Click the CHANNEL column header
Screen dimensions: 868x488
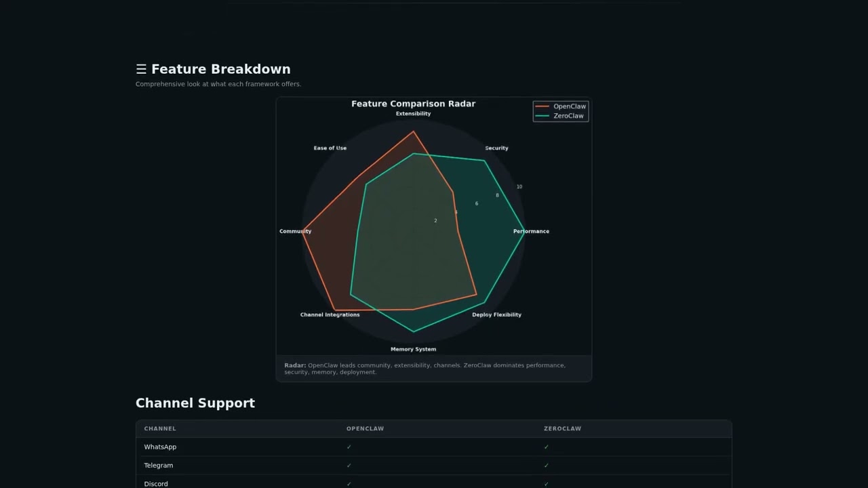(x=160, y=428)
